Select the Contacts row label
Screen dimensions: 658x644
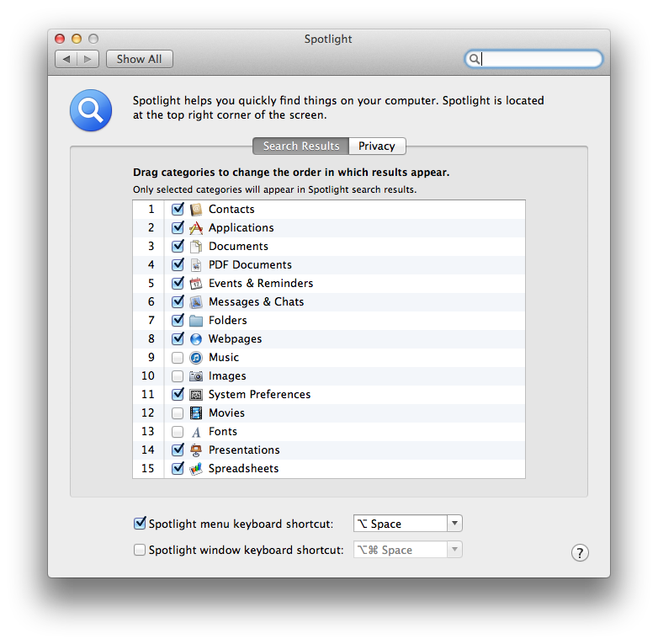231,209
